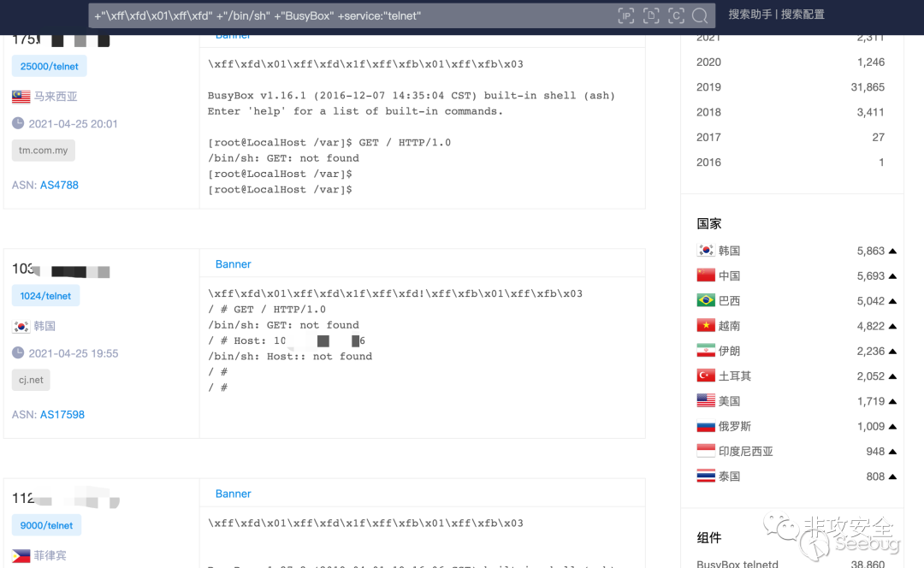Viewport: 924px width, 568px height.
Task: Filter by year 2019
Action: pyautogui.click(x=791, y=87)
